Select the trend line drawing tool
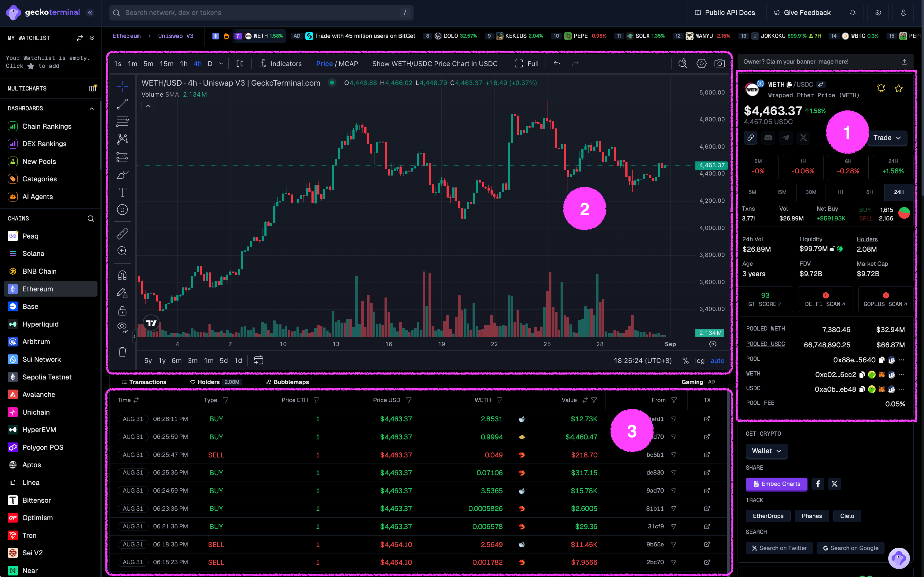This screenshot has height=577, width=924. pyautogui.click(x=122, y=104)
